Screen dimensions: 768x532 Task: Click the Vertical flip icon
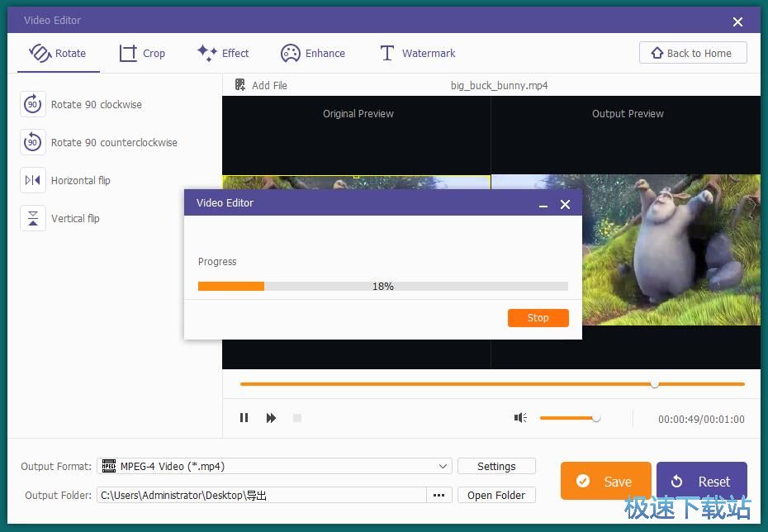(x=33, y=218)
